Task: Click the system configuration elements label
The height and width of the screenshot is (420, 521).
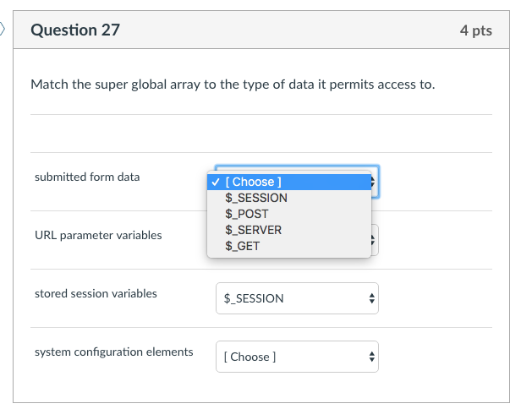Action: pyautogui.click(x=113, y=352)
